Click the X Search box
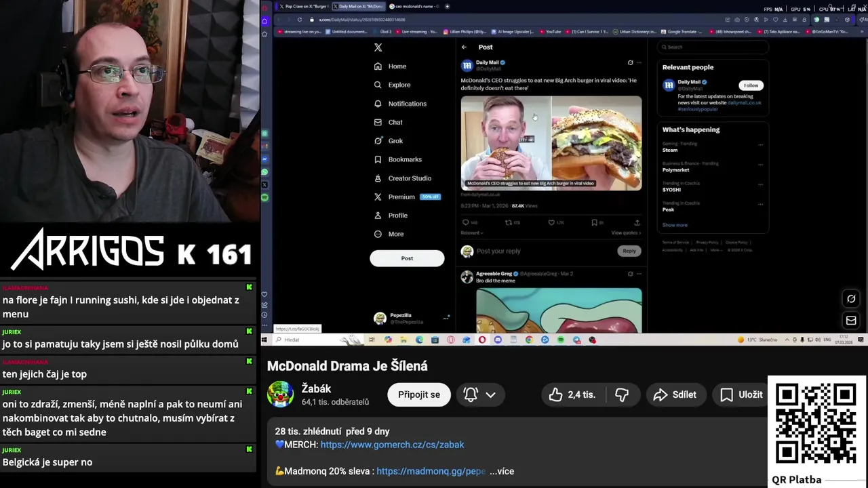 pyautogui.click(x=713, y=47)
